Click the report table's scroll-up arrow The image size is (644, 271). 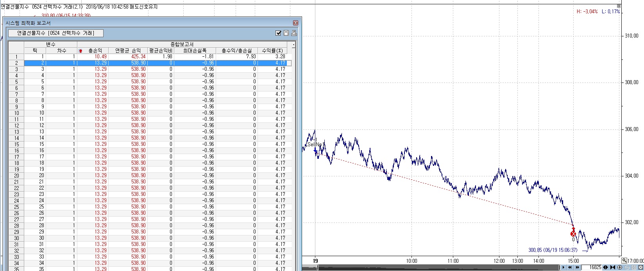(x=293, y=45)
